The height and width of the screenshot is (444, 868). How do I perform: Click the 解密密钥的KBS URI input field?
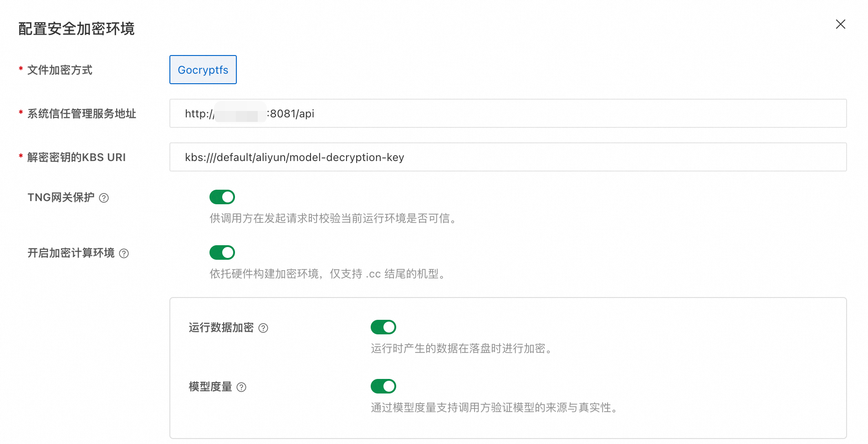508,157
